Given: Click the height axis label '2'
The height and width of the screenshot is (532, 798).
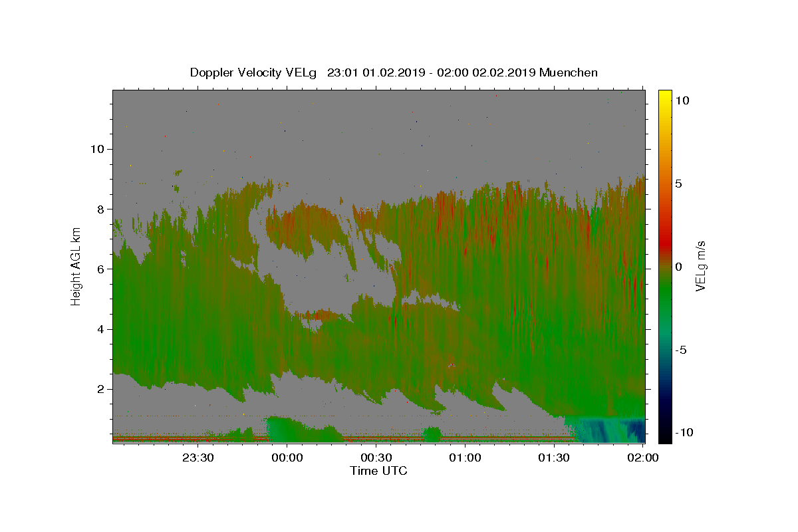Looking at the screenshot, I should 100,389.
